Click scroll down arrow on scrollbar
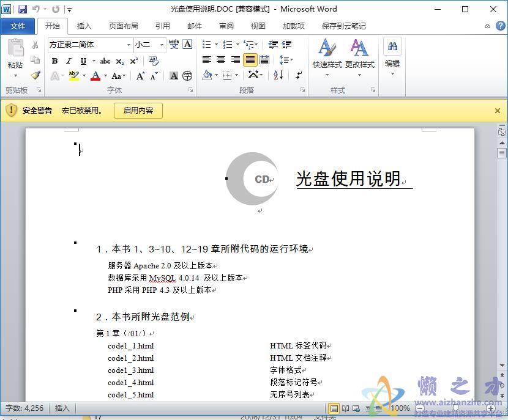Viewport: 508px width, 420px height. tap(502, 364)
